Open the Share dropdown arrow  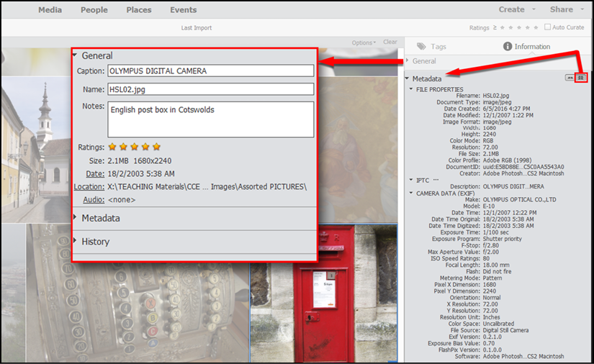582,9
